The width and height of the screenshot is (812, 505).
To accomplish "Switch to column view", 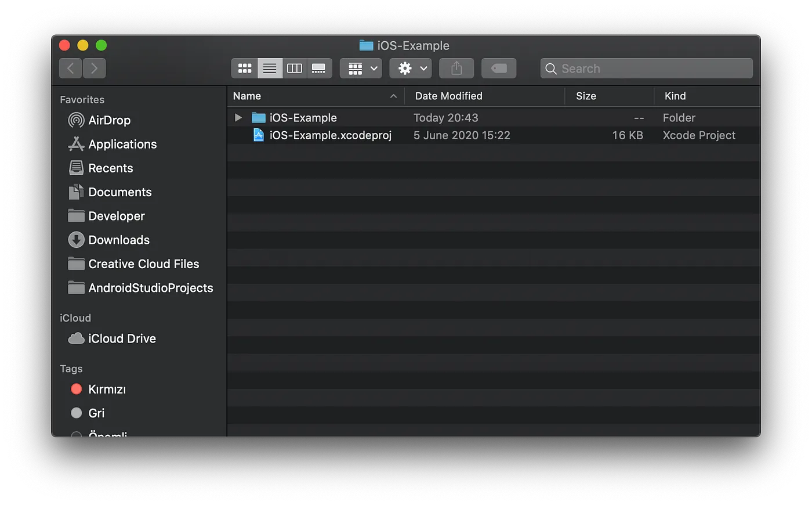I will 295,68.
